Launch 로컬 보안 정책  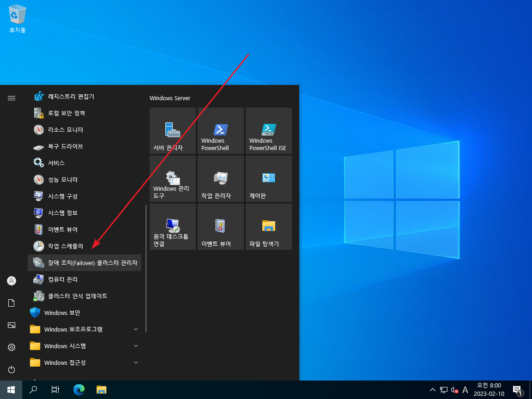coord(85,113)
